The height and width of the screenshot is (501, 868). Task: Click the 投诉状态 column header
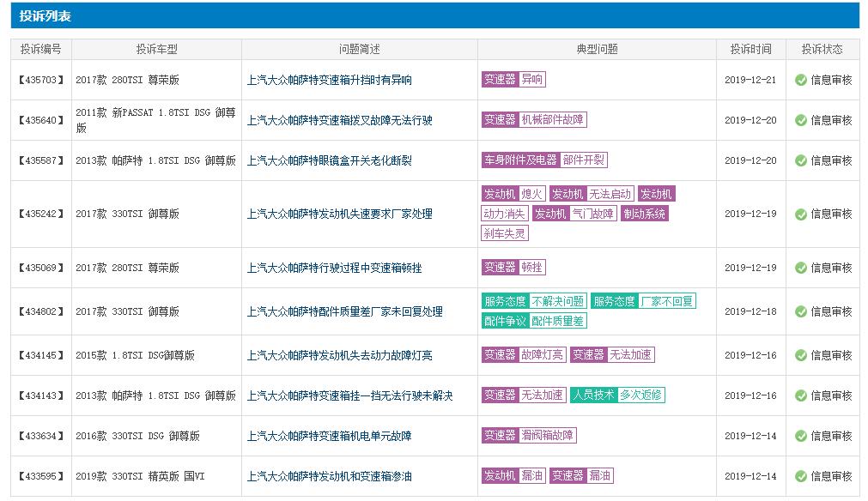click(822, 50)
